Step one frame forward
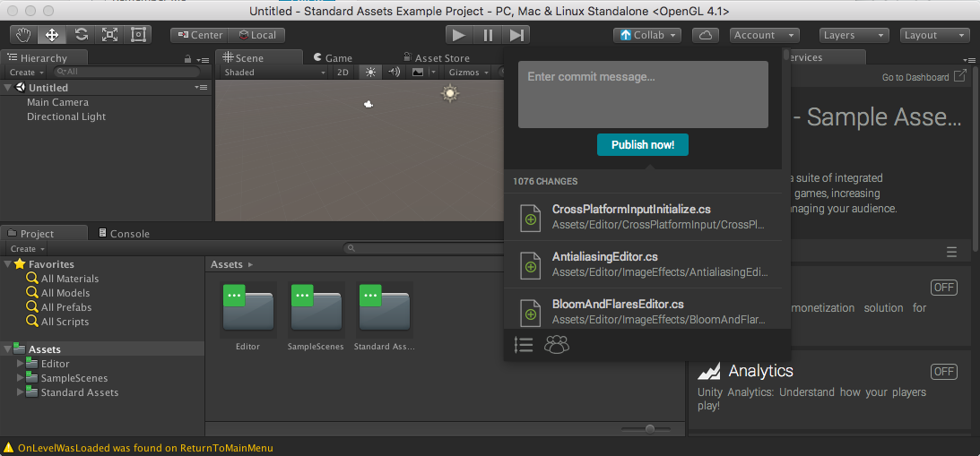980x456 pixels. (x=516, y=35)
